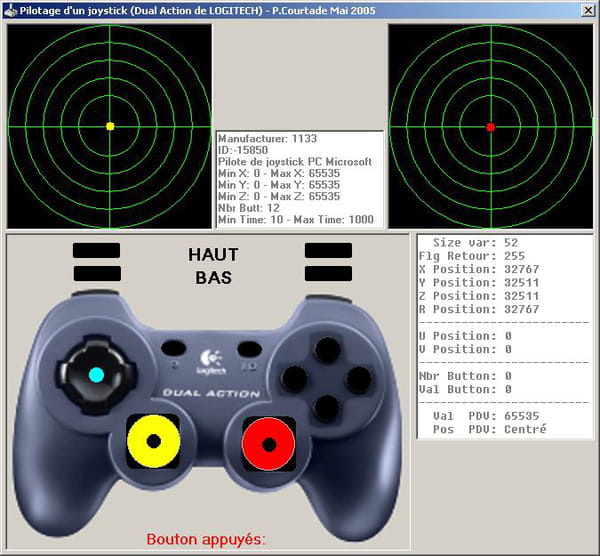Click 'Min Z: 0 - Max Z: 65535' line
This screenshot has height=556, width=600.
279,196
